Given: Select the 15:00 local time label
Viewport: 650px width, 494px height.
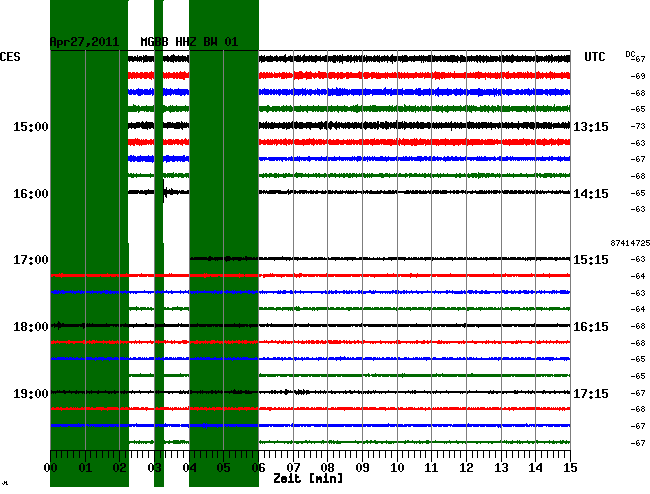Looking at the screenshot, I should click(31, 126).
